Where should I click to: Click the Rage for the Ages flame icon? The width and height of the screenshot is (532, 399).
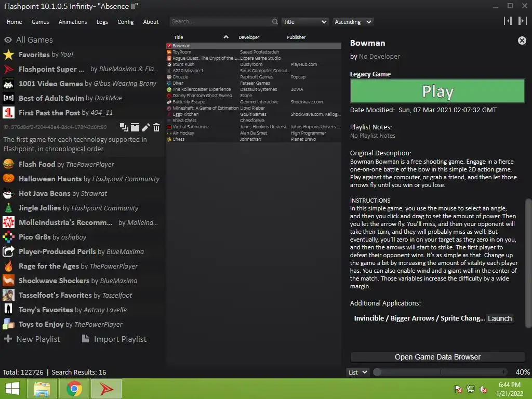click(8, 266)
